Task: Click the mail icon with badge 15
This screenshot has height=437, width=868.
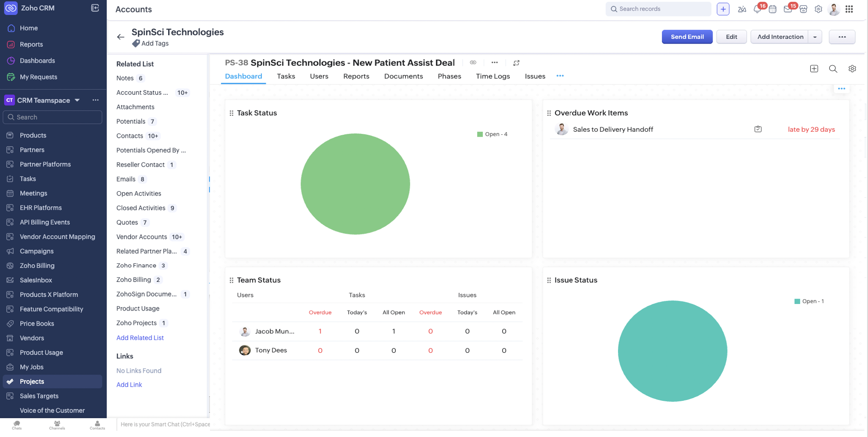Action: (788, 9)
